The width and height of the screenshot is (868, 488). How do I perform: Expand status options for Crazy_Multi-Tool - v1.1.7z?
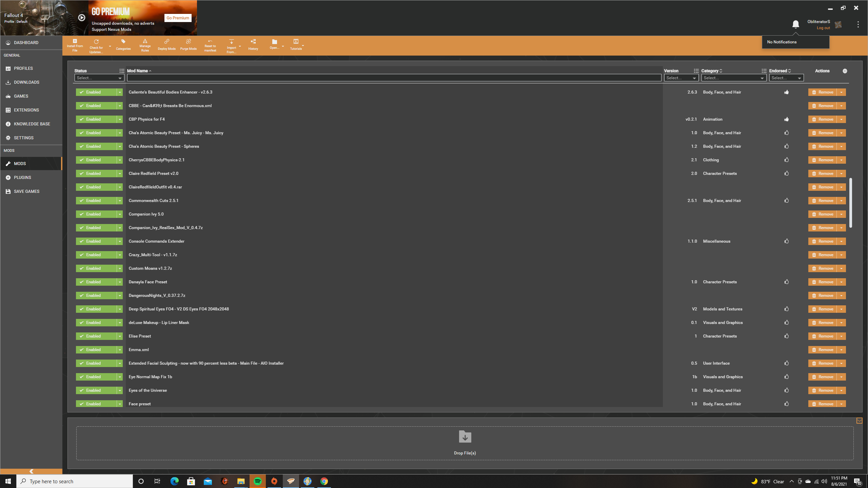(120, 255)
